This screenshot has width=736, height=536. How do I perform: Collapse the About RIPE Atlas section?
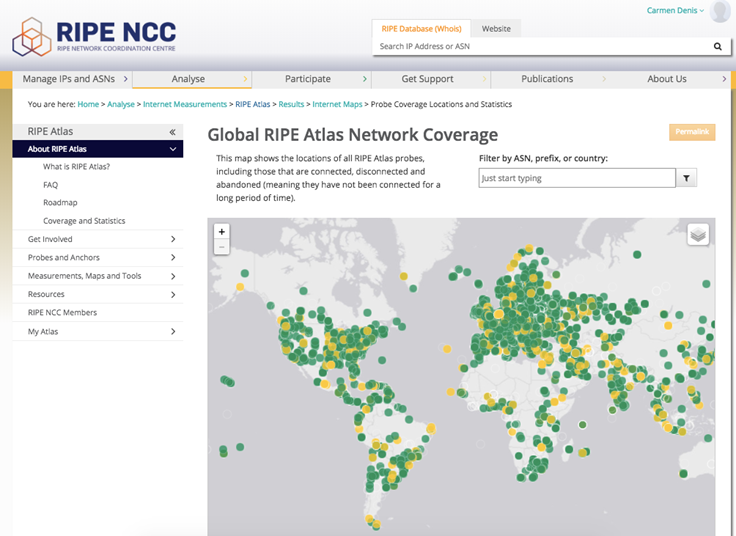point(173,149)
